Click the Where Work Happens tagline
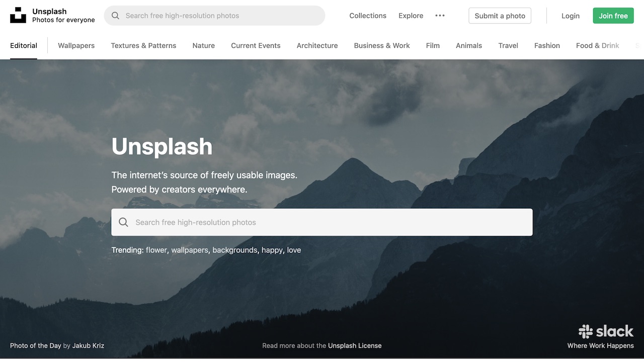644x362 pixels. [x=601, y=345]
